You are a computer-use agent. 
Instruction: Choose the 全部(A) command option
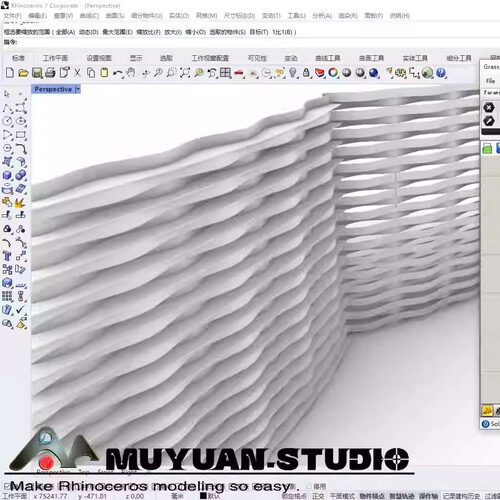point(65,32)
